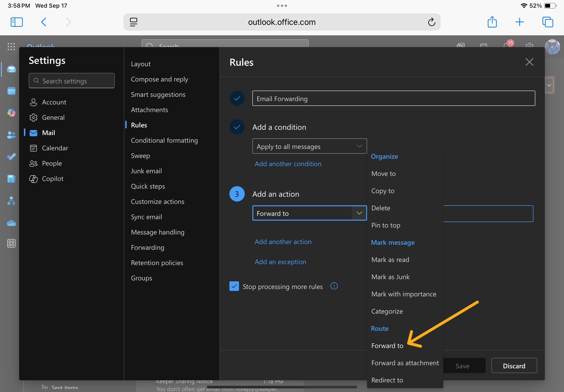Open Microsoft To Do checkmark icon

click(11, 157)
